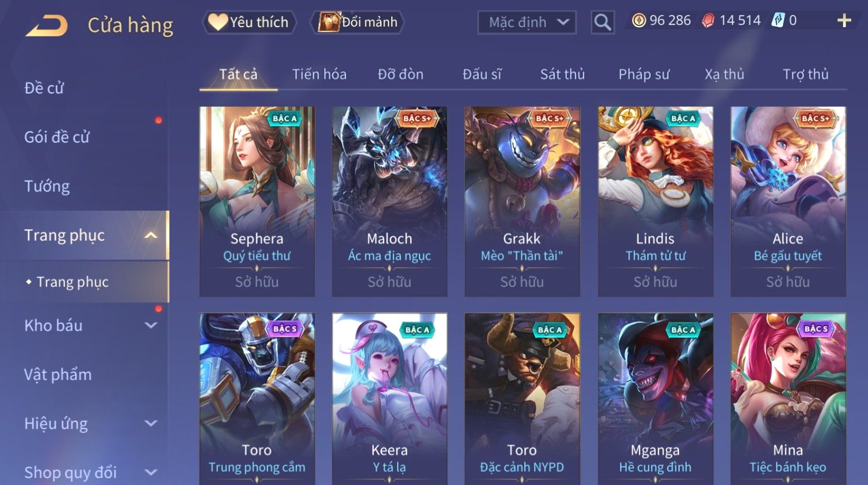868x485 pixels.
Task: Tap the golden back arrow icon
Action: 47,25
